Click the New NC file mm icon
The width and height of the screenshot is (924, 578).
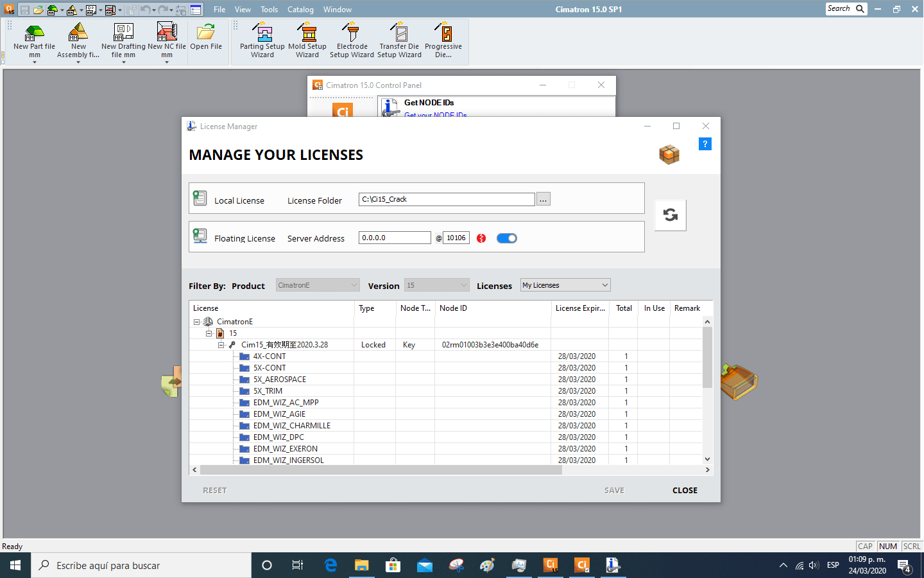pyautogui.click(x=167, y=31)
